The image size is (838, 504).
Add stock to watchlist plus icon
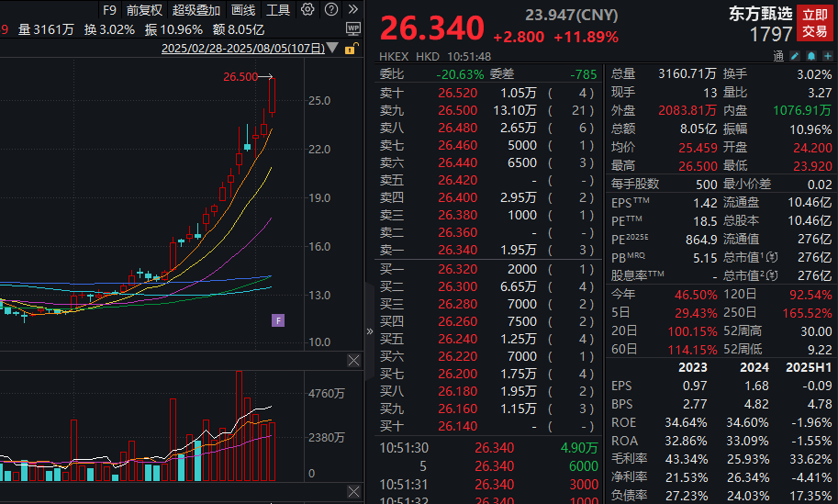click(x=827, y=56)
